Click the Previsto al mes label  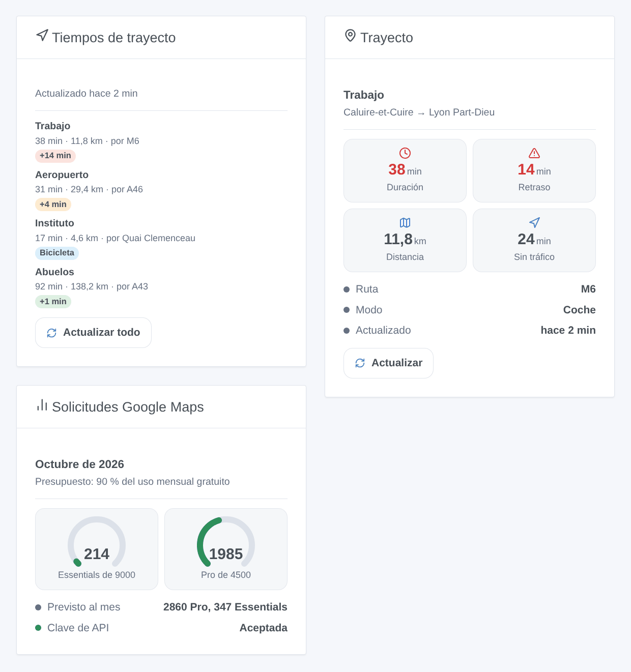(84, 607)
